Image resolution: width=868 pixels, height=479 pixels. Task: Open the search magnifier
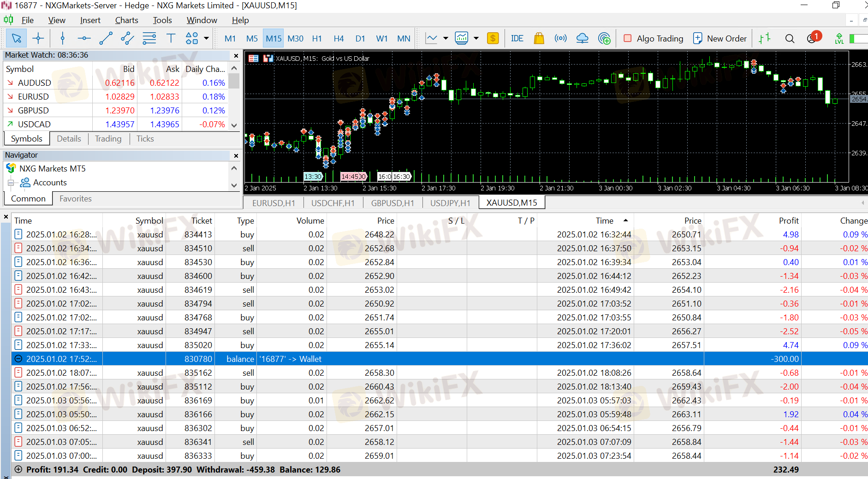tap(790, 38)
